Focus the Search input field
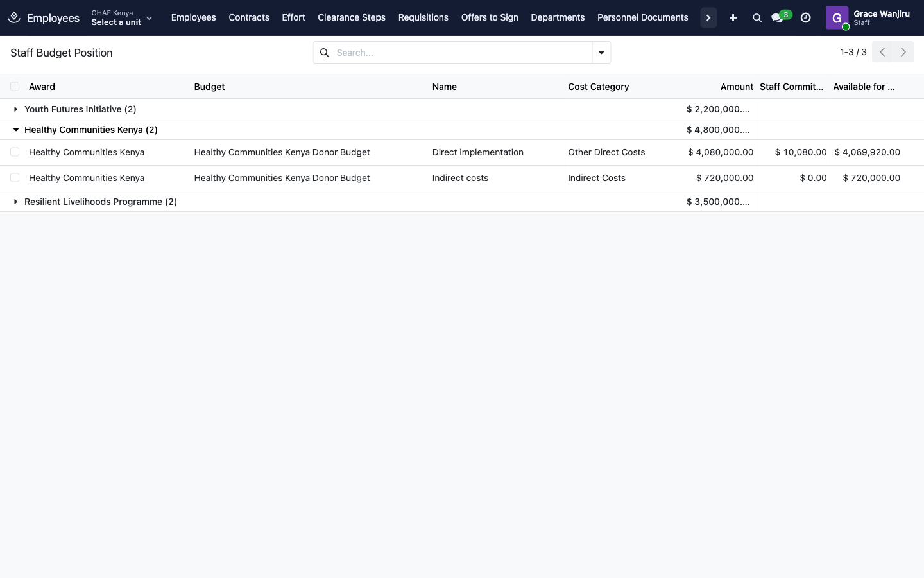This screenshot has height=578, width=924. click(x=462, y=53)
